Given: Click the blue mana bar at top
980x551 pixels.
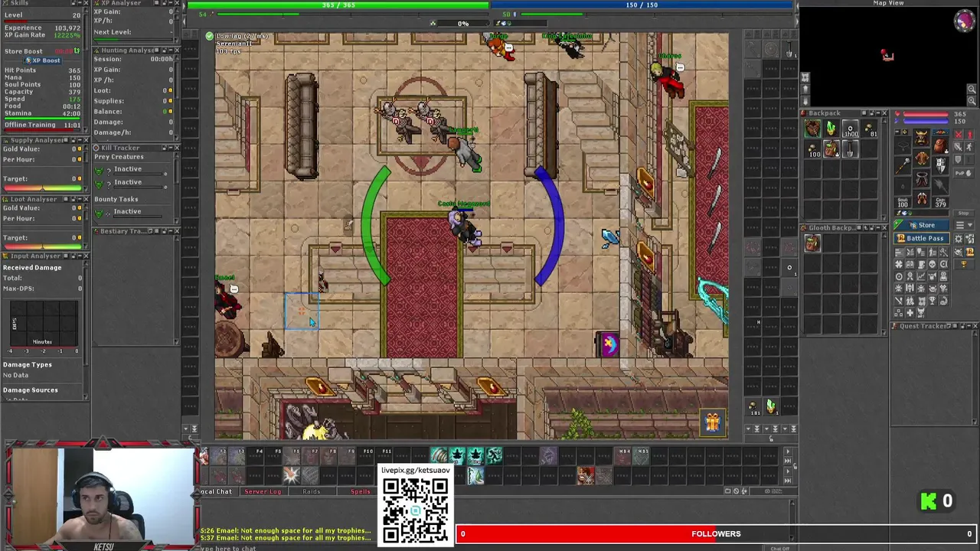Looking at the screenshot, I should pos(642,5).
